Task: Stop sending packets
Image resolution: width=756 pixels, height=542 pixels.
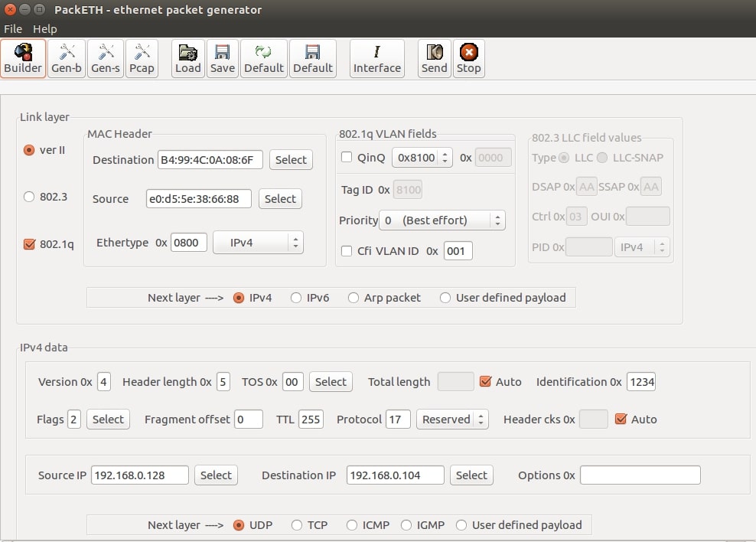Action: point(468,58)
